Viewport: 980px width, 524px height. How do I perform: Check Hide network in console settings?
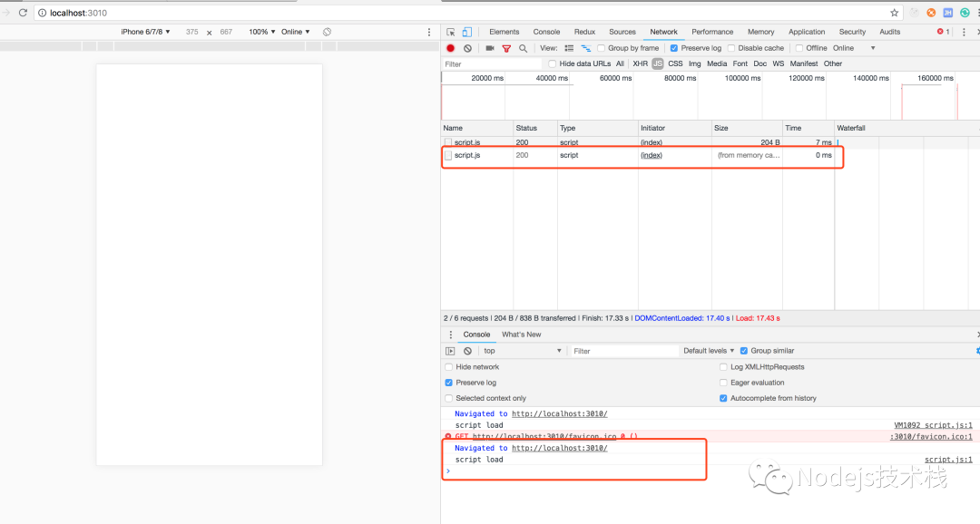(x=449, y=367)
